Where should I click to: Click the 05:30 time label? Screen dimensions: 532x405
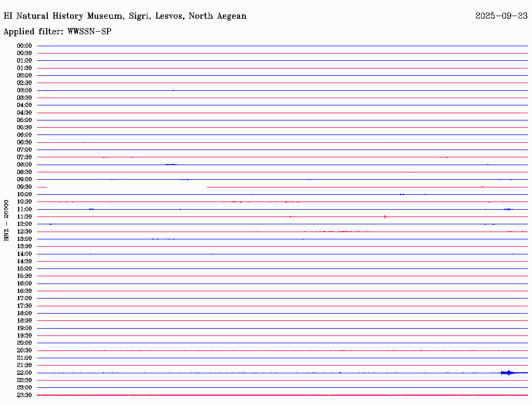24,128
